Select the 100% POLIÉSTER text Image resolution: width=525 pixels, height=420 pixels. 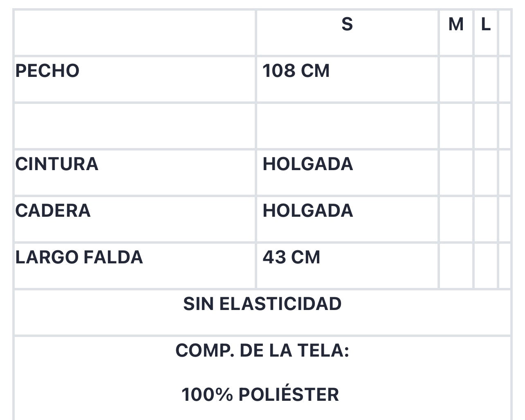pyautogui.click(x=260, y=395)
